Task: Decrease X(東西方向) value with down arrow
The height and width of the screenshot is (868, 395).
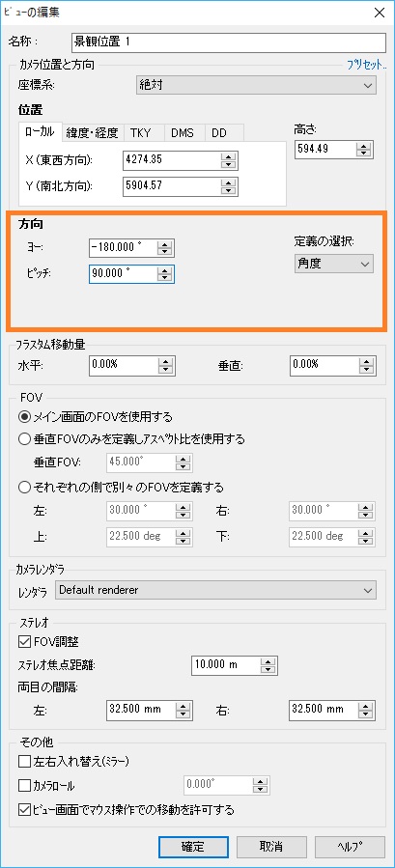Action: pyautogui.click(x=228, y=164)
